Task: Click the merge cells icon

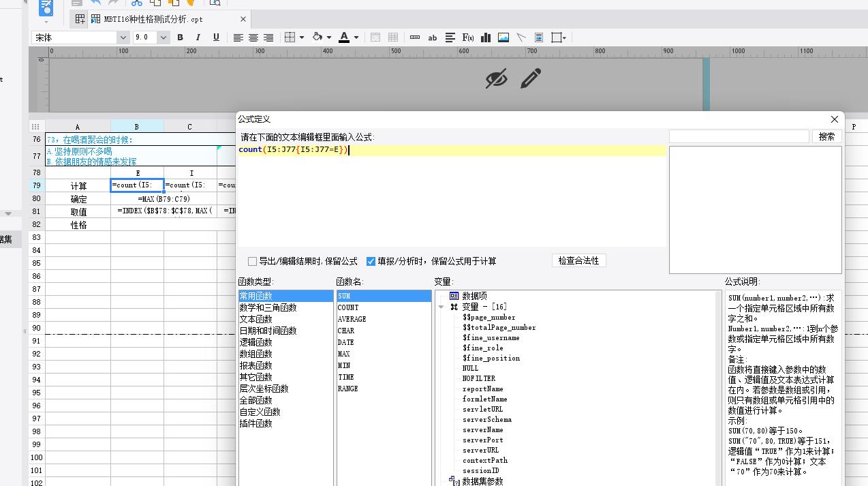Action: (375, 37)
